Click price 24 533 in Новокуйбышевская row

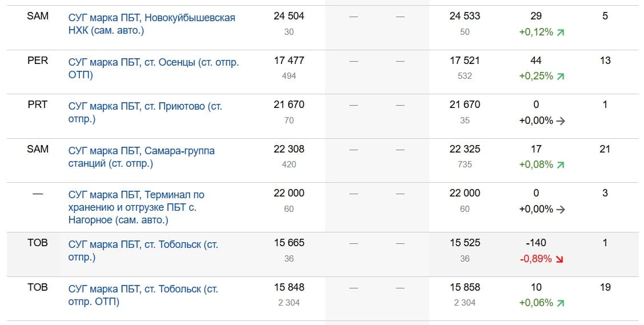click(x=465, y=17)
